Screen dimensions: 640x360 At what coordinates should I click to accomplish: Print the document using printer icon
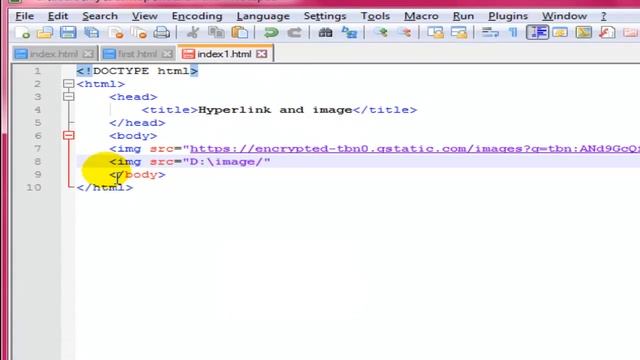tap(162, 32)
